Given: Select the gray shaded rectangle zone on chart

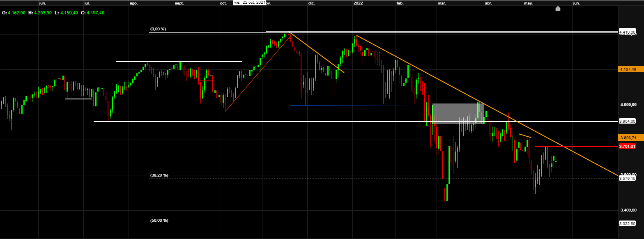Looking at the screenshot, I should [458, 114].
